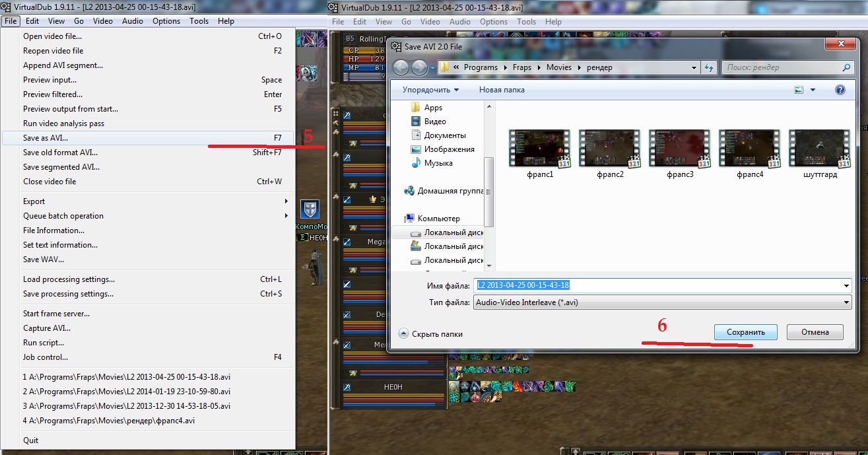Expand the Упорядочить dropdown
This screenshot has height=455, width=868.
[430, 90]
